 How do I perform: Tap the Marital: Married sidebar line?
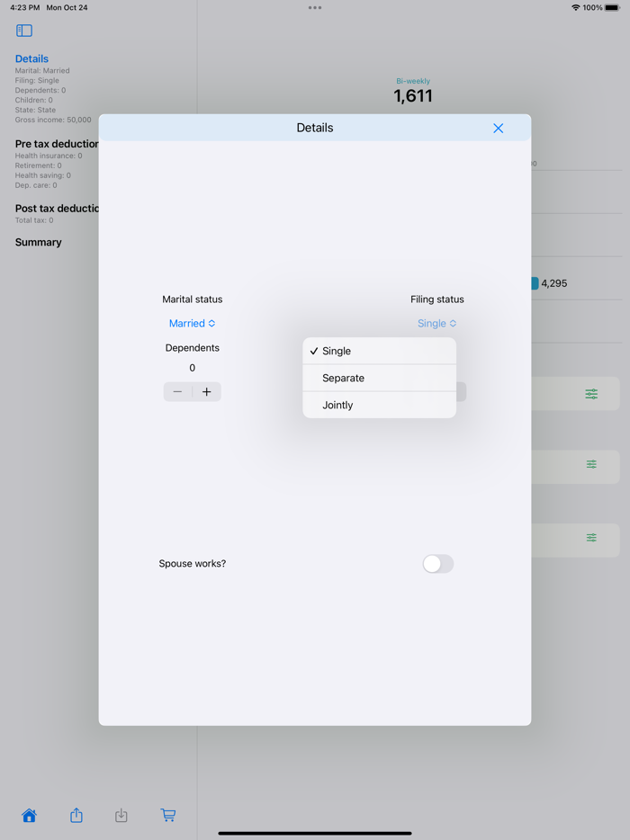(42, 71)
